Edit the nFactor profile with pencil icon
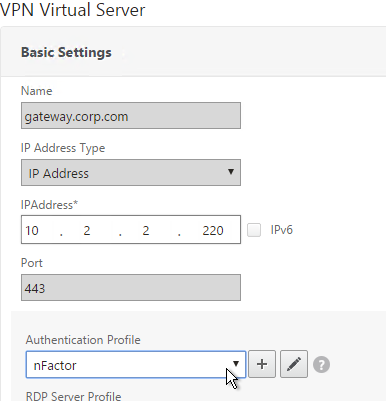 click(x=294, y=364)
